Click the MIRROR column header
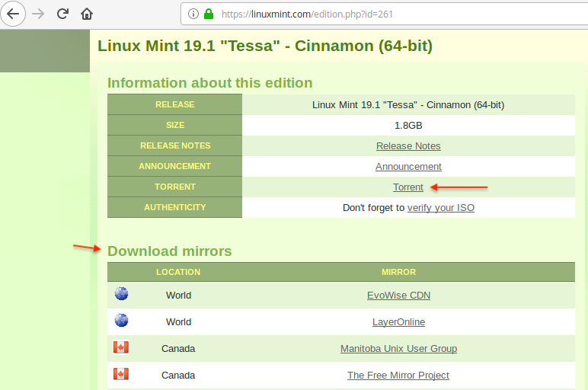The image size is (588, 390). pyautogui.click(x=398, y=272)
